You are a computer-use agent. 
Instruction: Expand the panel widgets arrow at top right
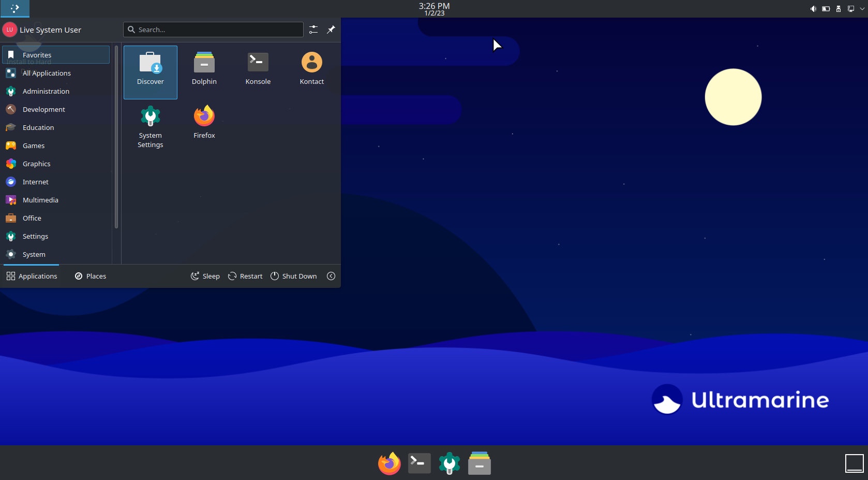pyautogui.click(x=862, y=9)
